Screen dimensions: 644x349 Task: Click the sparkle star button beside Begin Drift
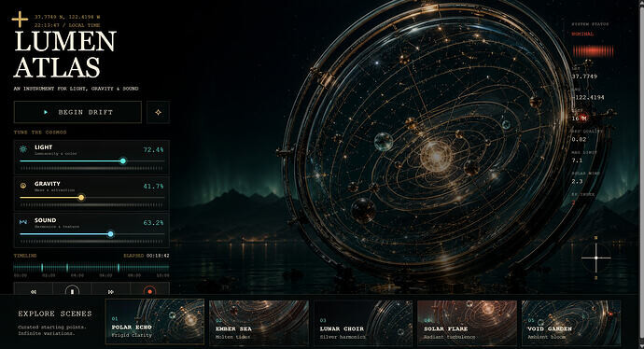158,112
